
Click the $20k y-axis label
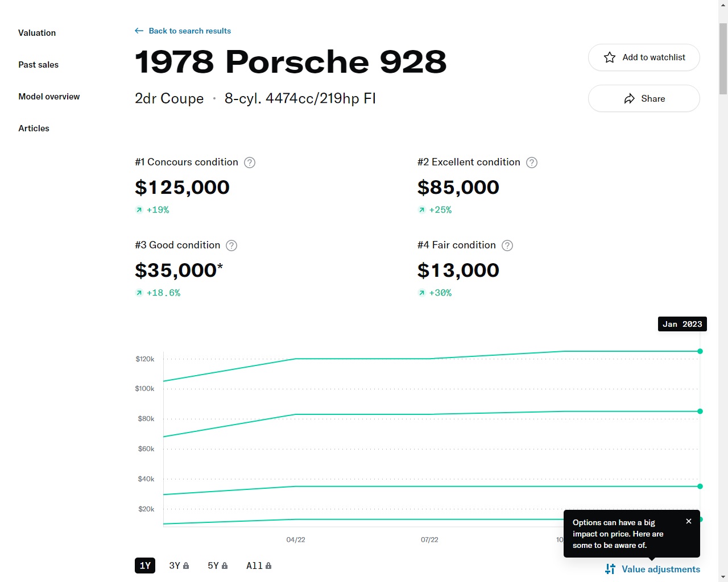point(146,509)
